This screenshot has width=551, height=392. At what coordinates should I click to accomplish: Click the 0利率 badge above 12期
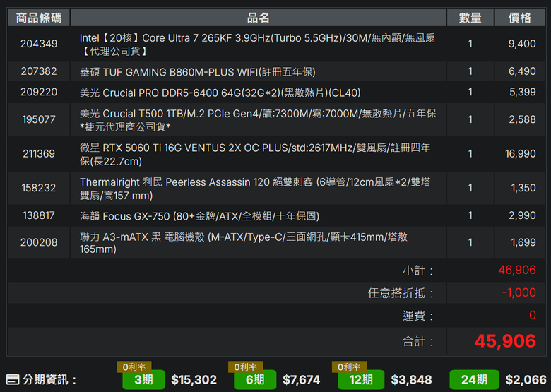pyautogui.click(x=349, y=367)
